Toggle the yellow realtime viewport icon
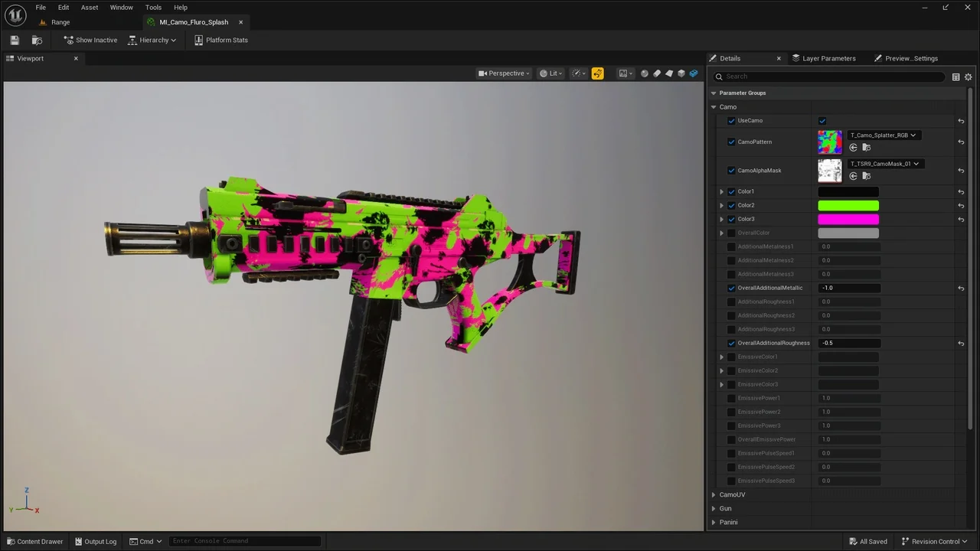 [x=597, y=73]
